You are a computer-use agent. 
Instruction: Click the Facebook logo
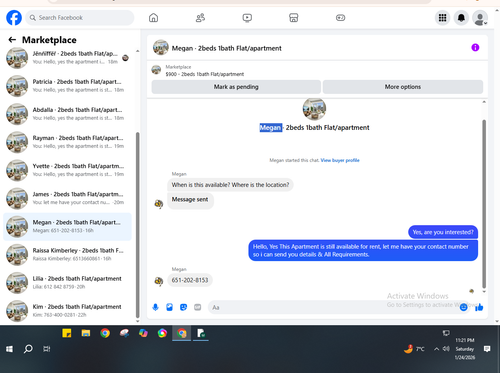click(x=14, y=18)
